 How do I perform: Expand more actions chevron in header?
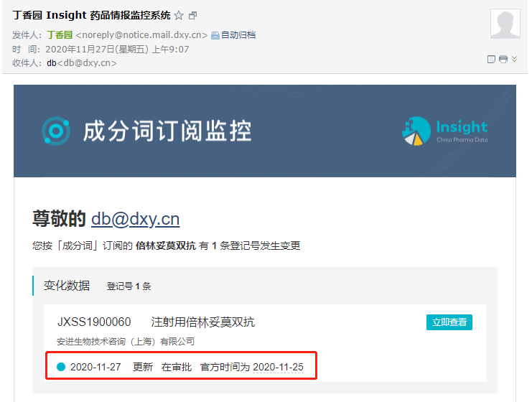[x=514, y=59]
